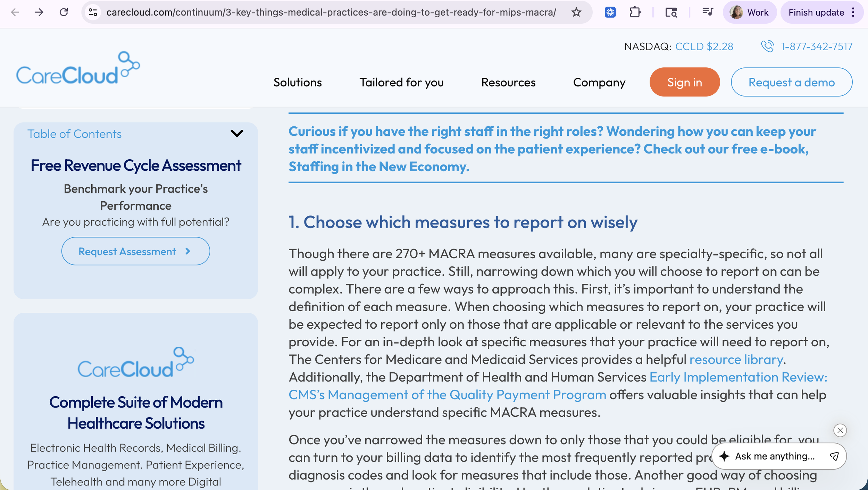Image resolution: width=868 pixels, height=490 pixels.
Task: Click the orange Sign in button
Action: tap(684, 82)
